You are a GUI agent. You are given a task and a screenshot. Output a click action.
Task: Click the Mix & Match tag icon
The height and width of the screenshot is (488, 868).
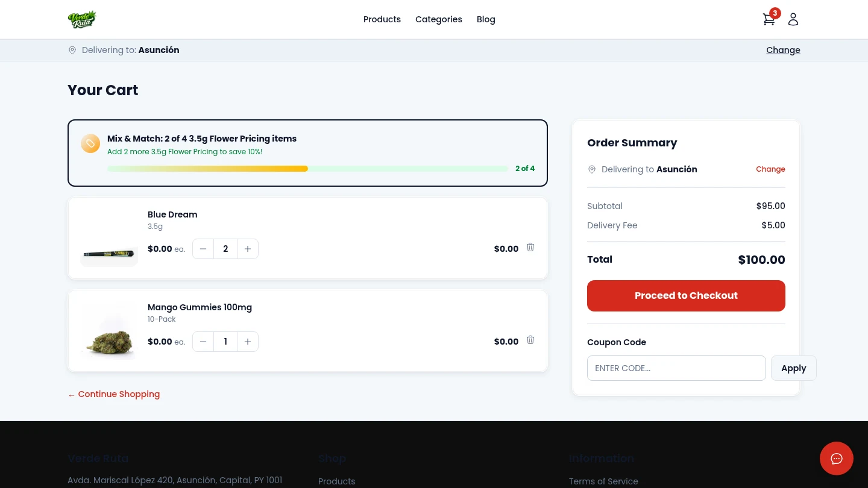[90, 143]
